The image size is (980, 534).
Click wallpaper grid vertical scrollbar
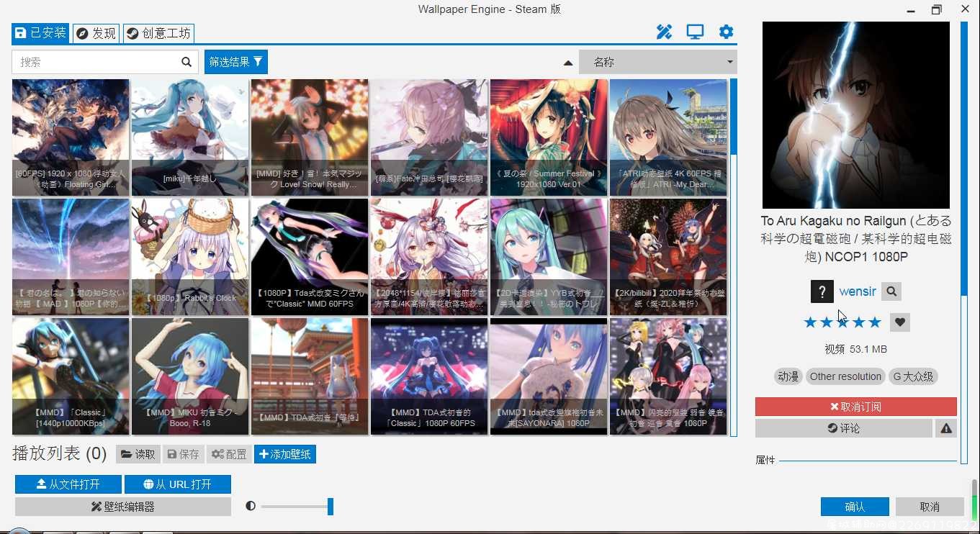734,117
